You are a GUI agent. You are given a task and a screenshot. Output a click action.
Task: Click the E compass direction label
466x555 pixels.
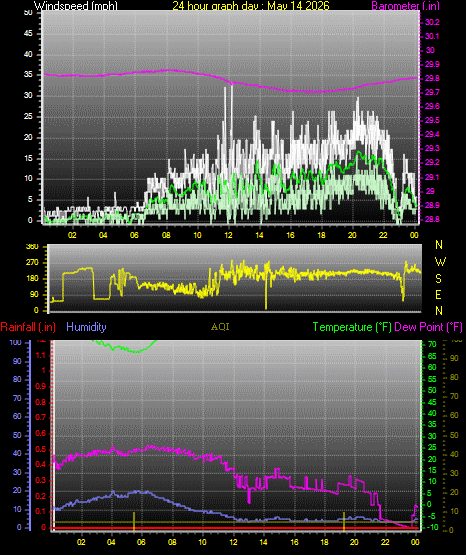pos(438,294)
